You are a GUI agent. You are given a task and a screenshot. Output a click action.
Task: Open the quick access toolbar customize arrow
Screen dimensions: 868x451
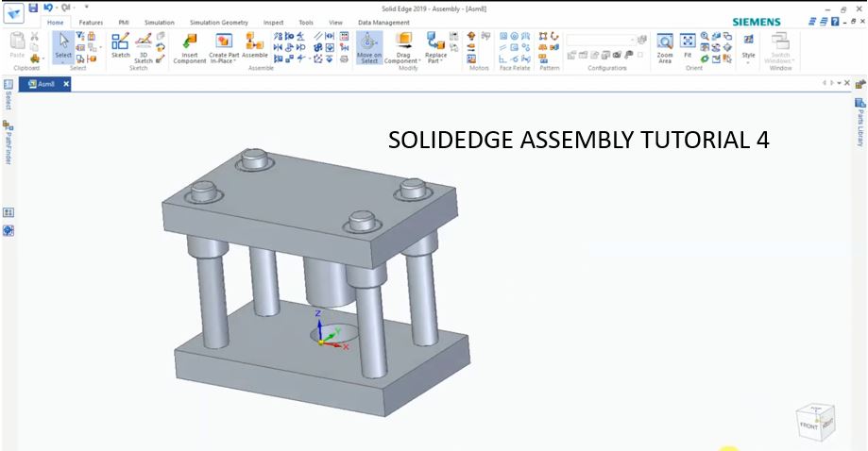(x=86, y=8)
